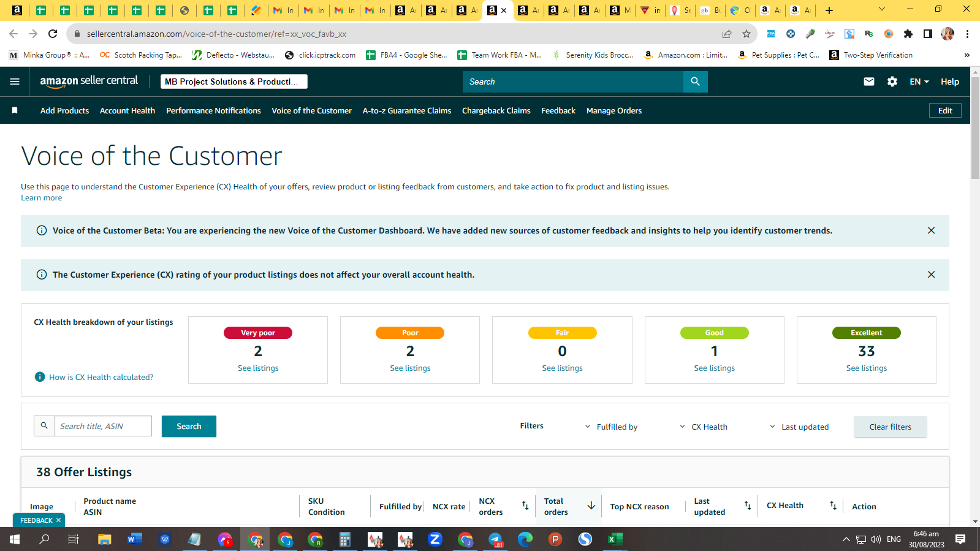980x551 pixels.
Task: Sort by Total orders down arrow
Action: (591, 506)
